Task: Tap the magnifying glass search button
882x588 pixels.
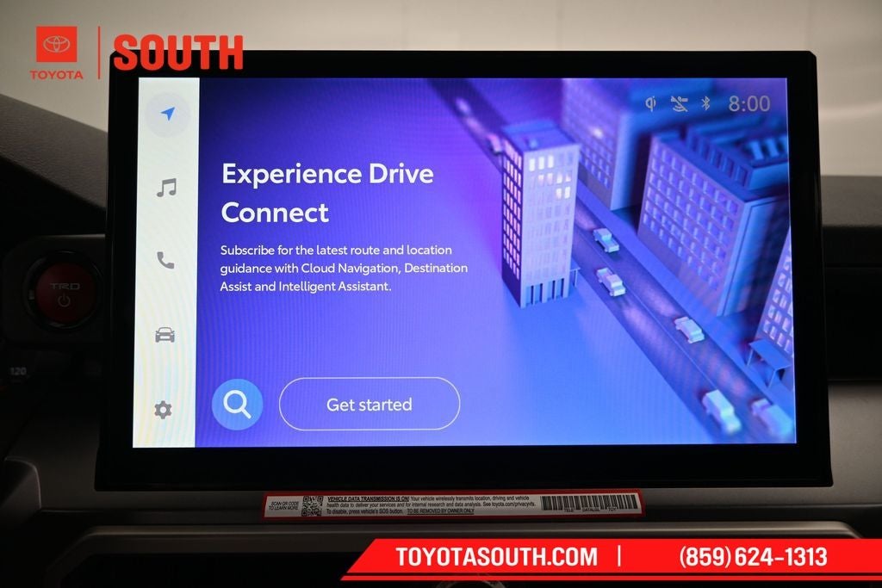Action: [238, 404]
